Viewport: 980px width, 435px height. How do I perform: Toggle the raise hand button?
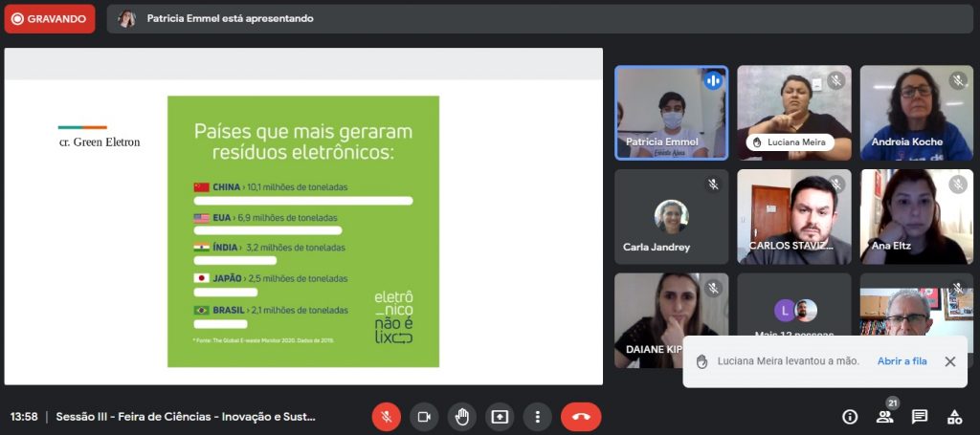[461, 417]
